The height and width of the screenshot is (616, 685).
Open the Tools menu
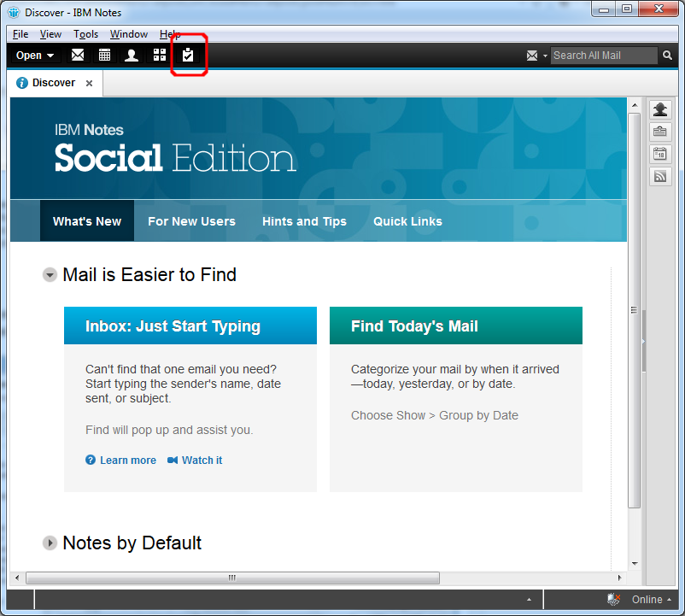[85, 34]
